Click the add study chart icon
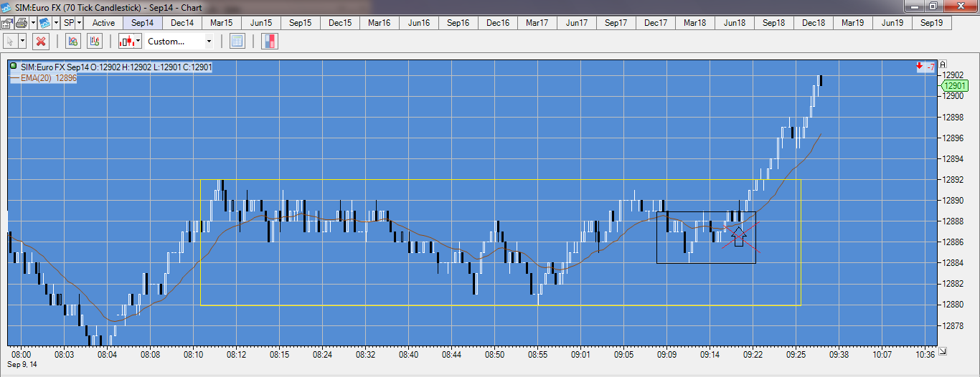Screen dimensions: 980x377 pos(72,42)
